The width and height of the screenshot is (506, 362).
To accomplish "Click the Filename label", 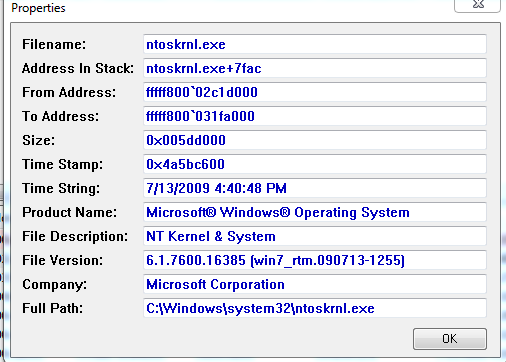I will coord(54,44).
